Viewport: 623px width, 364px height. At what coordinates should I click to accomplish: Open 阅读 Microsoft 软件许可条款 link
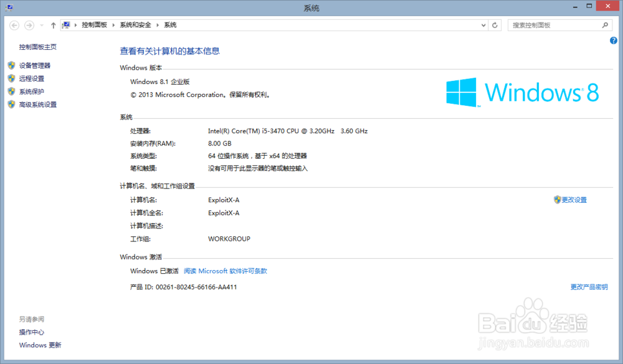click(226, 271)
